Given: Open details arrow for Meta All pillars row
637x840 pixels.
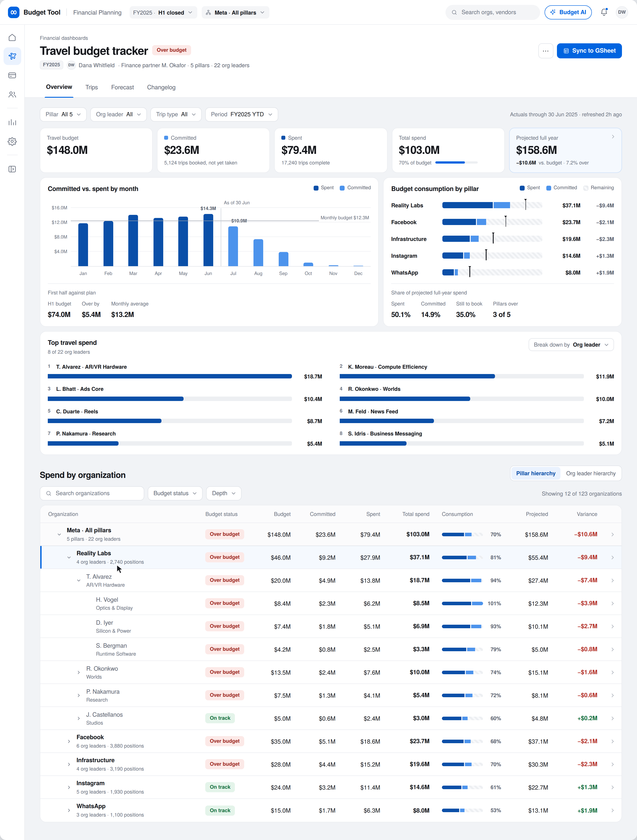Looking at the screenshot, I should pyautogui.click(x=612, y=534).
